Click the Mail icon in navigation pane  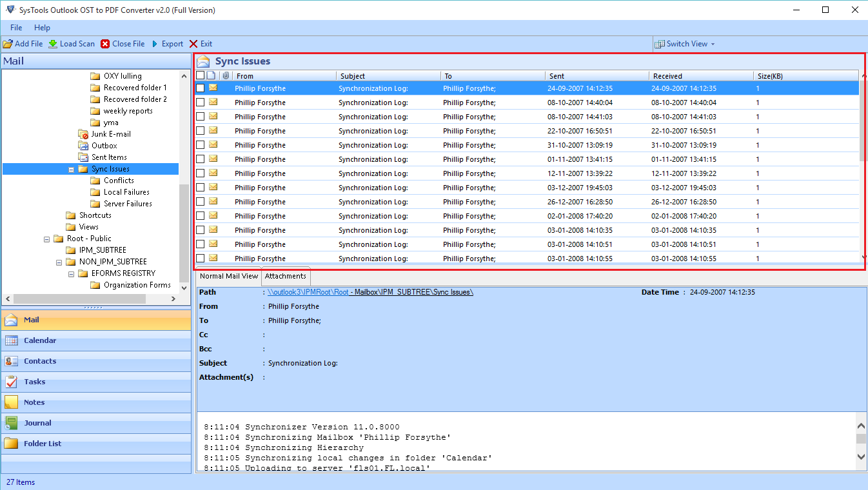pyautogui.click(x=12, y=320)
